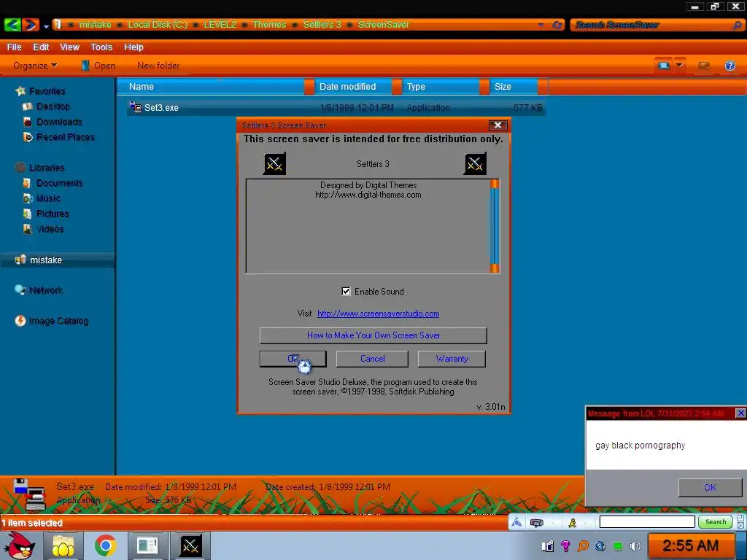747x560 pixels.
Task: Click Cancel in the screen saver dialog
Action: [x=372, y=359]
